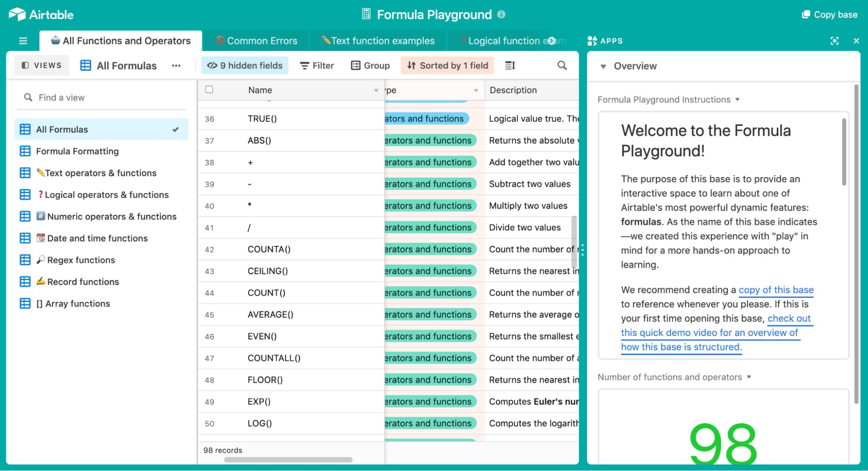Open the Record functions view
The width and height of the screenshot is (868, 471).
point(102,281)
